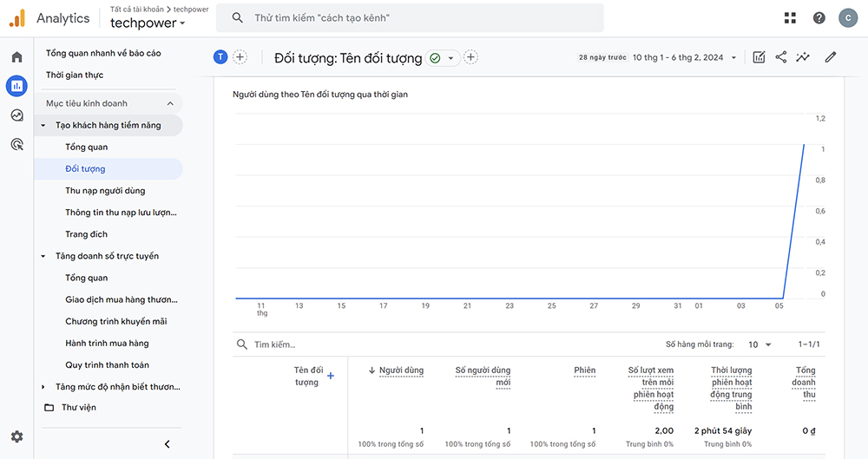Open Hành trình mua hàng report
This screenshot has height=459, width=868.
point(107,344)
